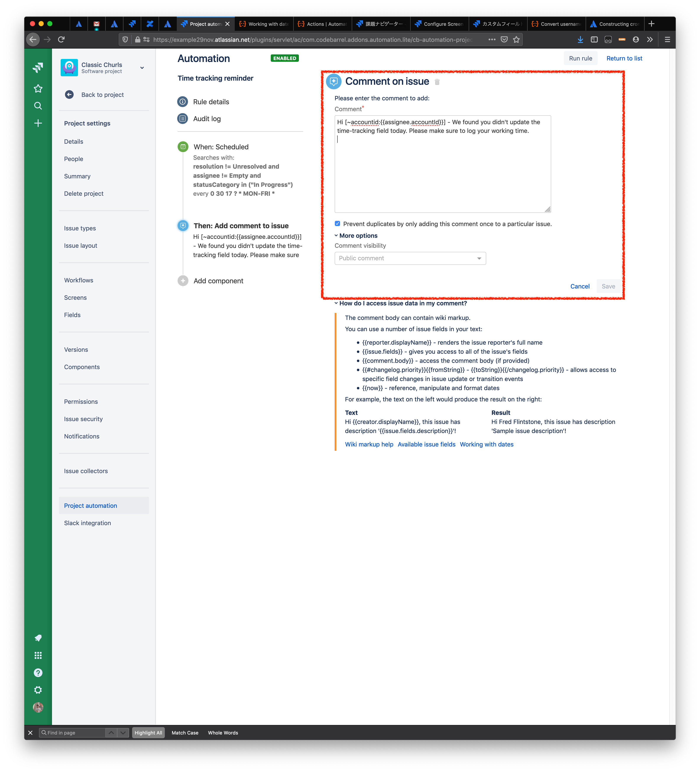Image resolution: width=700 pixels, height=772 pixels.
Task: Switch to the Working with dates tab
Action: pos(264,24)
